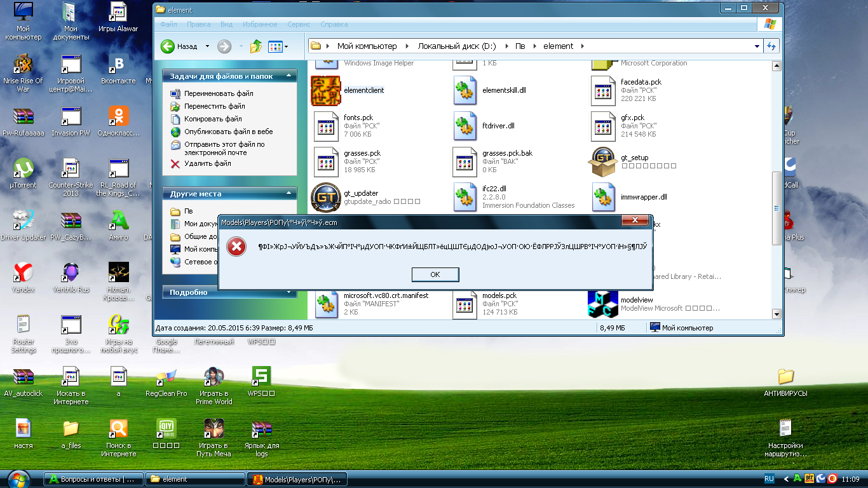Collapse the Другие места panel

(x=289, y=194)
